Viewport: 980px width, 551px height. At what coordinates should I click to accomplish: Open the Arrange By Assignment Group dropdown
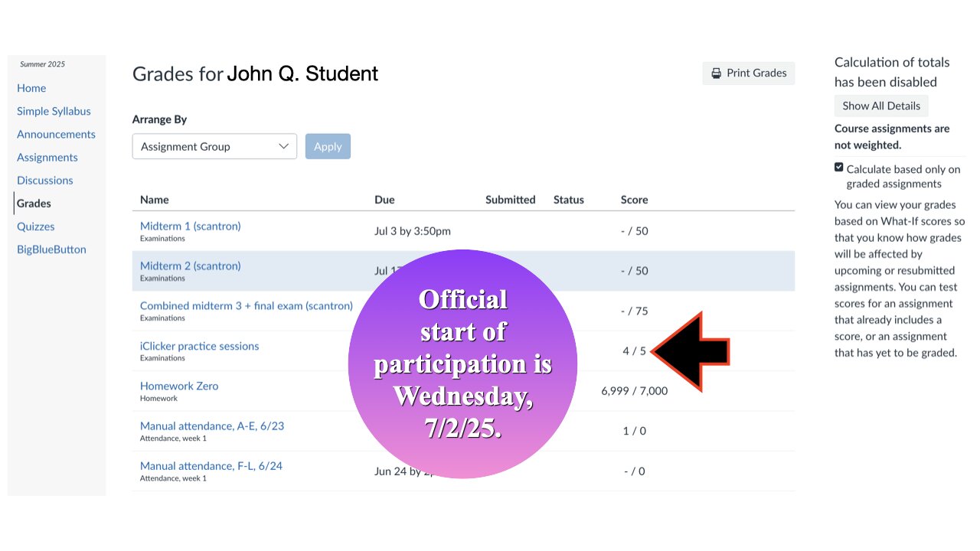coord(214,146)
